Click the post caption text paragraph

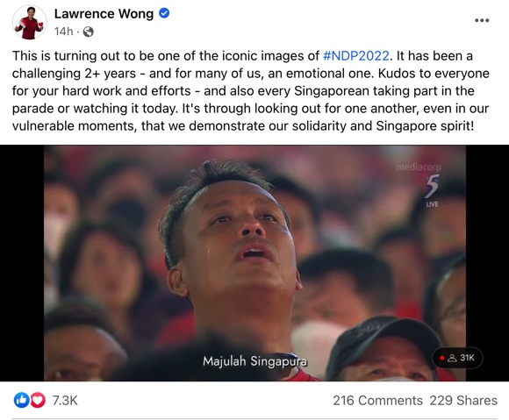click(251, 91)
